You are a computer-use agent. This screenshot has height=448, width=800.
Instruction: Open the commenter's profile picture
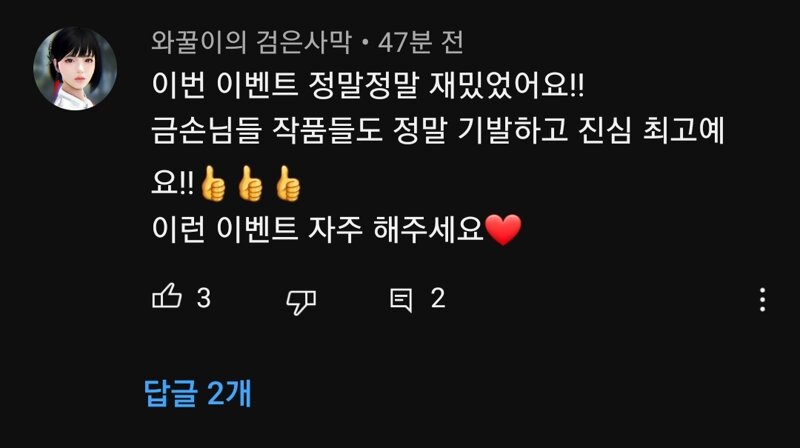click(x=75, y=68)
